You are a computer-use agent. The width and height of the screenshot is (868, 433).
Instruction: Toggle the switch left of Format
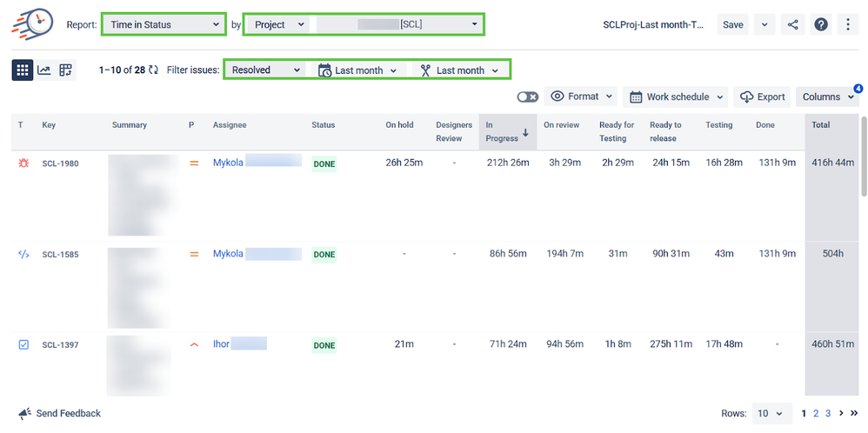(x=528, y=97)
